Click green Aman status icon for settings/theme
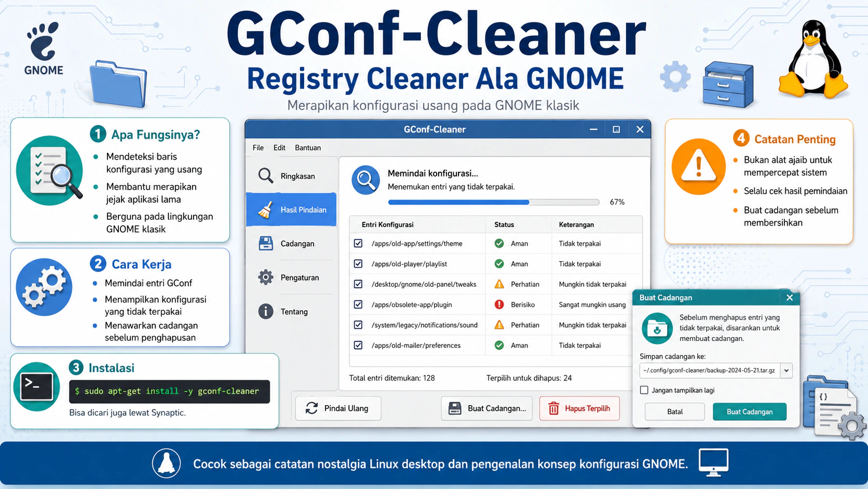This screenshot has width=868, height=489. [499, 243]
